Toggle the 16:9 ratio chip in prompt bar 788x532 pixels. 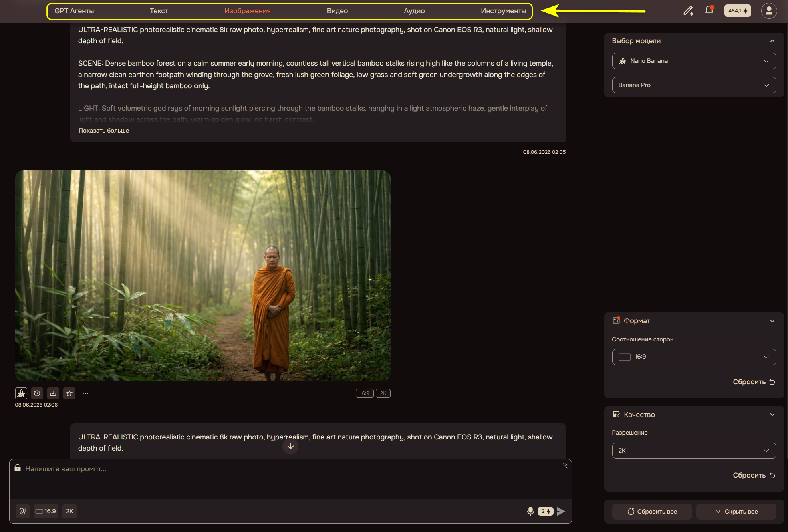(46, 511)
